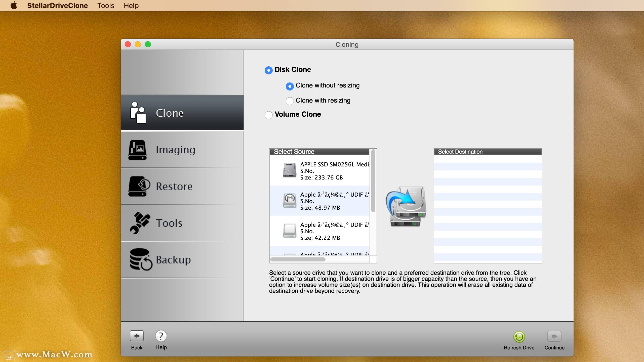This screenshot has width=644, height=362.
Task: Click the Refresh Drive label
Action: [519, 348]
